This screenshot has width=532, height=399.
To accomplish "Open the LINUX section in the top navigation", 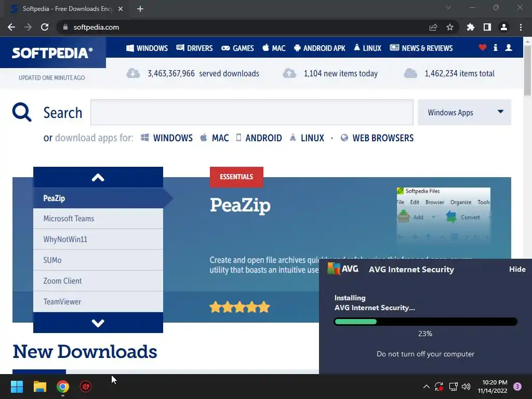I will tap(367, 48).
